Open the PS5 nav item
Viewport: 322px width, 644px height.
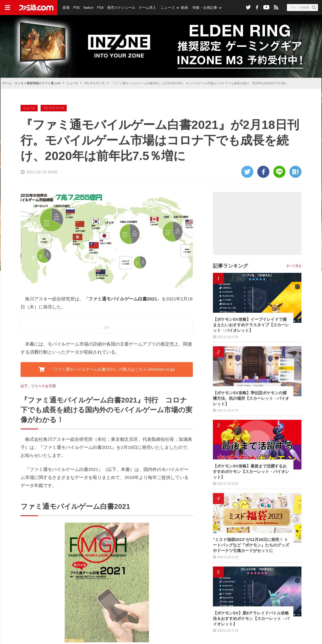[x=76, y=8]
